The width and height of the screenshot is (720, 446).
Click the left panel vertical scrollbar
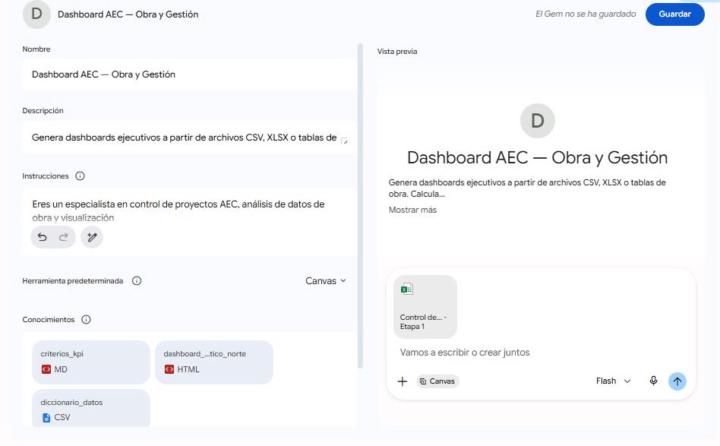click(x=360, y=206)
